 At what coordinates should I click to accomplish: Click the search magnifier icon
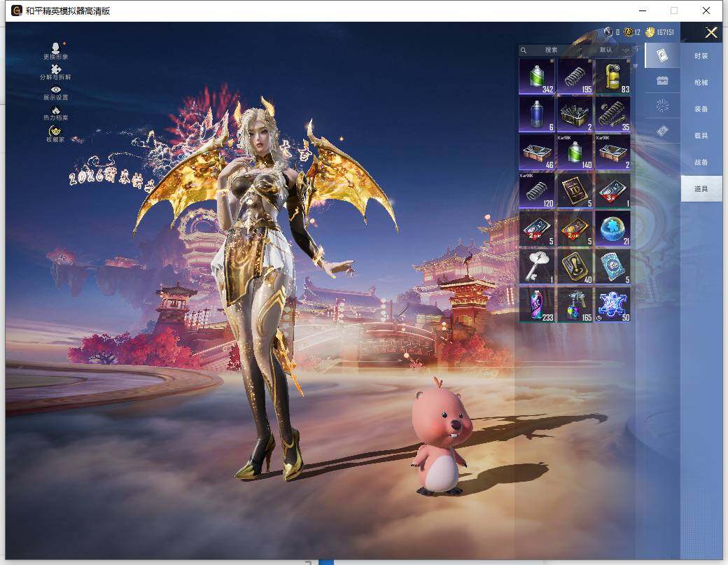pyautogui.click(x=524, y=50)
